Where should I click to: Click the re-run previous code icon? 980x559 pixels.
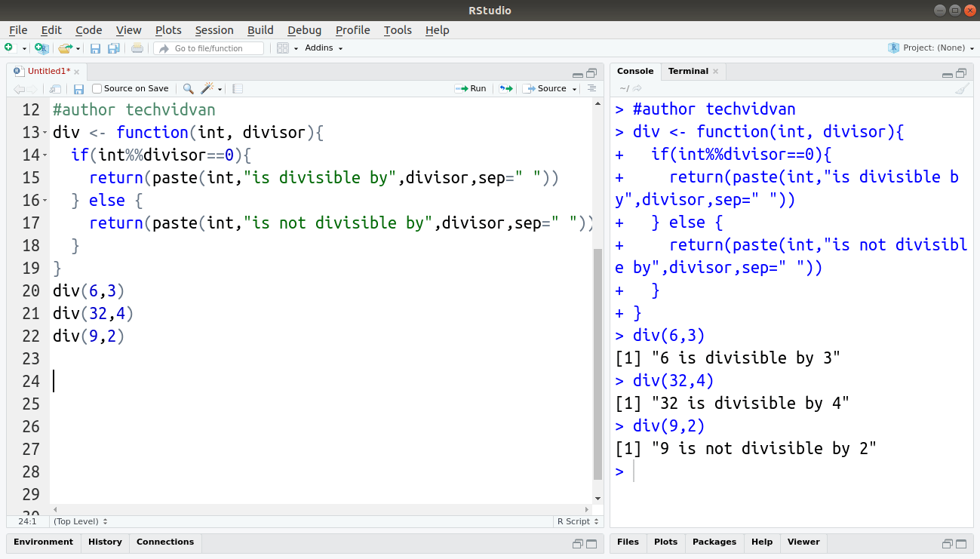pos(505,89)
